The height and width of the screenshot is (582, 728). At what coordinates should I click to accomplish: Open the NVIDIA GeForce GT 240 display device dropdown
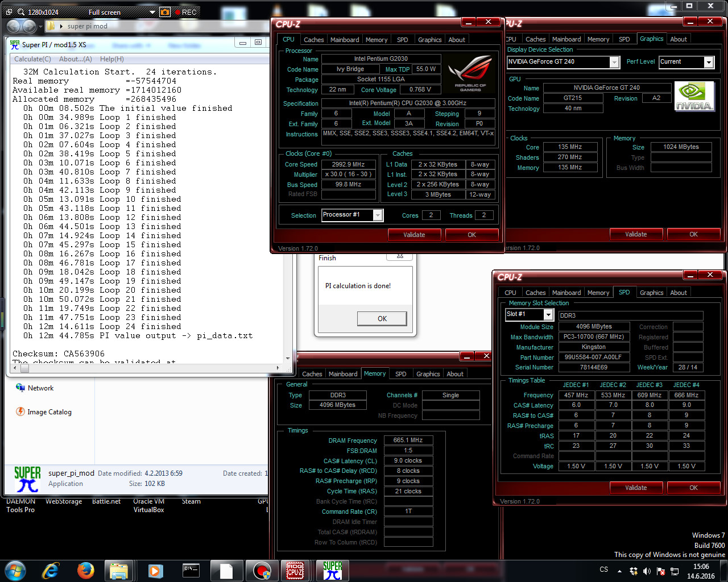coord(614,62)
